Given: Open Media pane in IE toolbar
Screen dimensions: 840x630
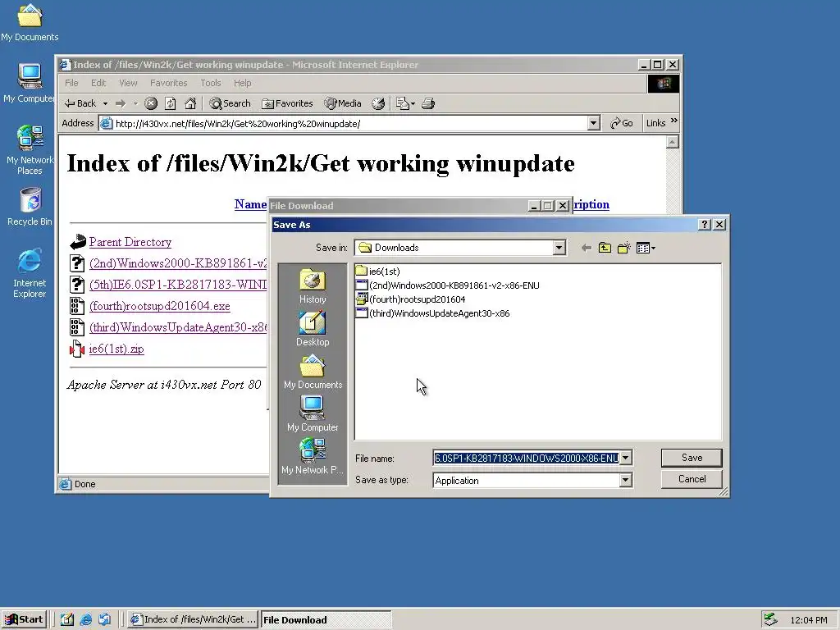Looking at the screenshot, I should coord(343,103).
